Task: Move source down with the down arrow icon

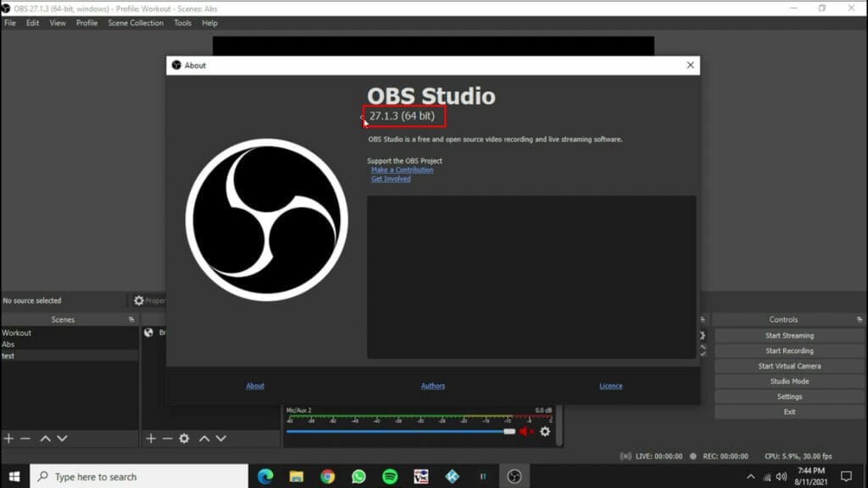Action: point(220,438)
